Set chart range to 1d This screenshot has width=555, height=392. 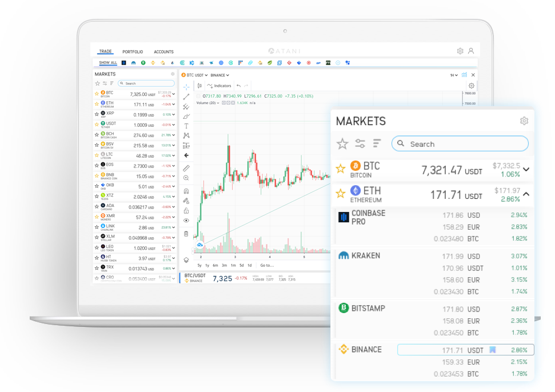(x=250, y=265)
